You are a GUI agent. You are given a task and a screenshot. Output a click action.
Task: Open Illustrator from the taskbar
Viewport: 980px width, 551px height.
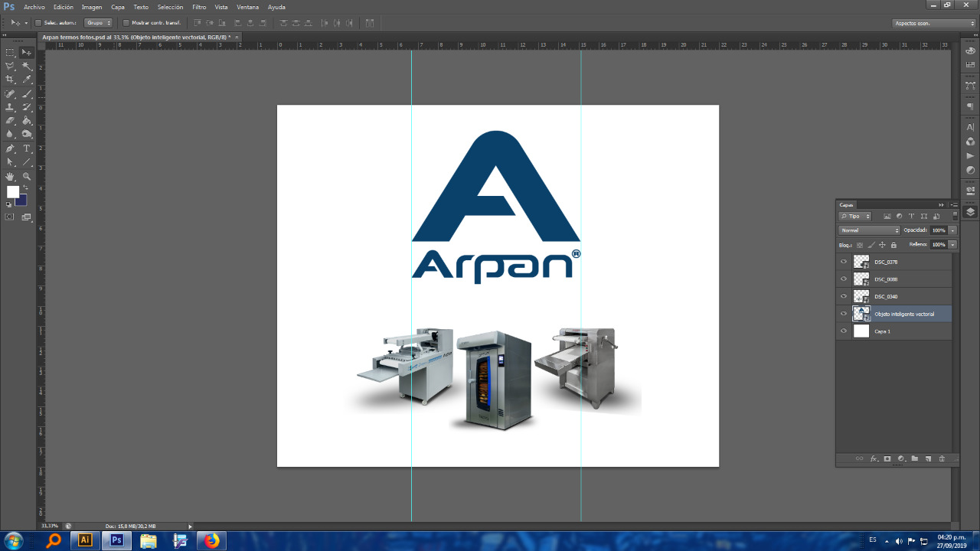click(85, 540)
